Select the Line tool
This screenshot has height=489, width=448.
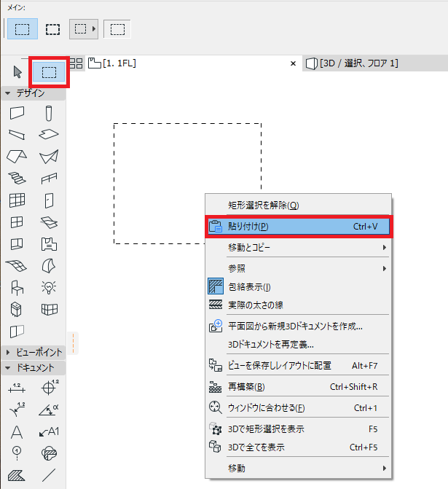(49, 475)
